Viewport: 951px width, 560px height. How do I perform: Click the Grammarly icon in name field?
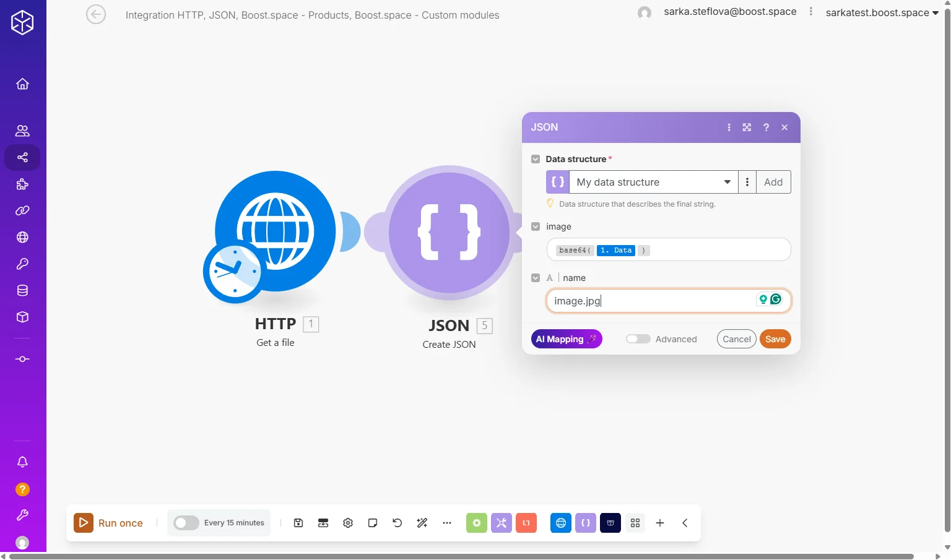(776, 299)
